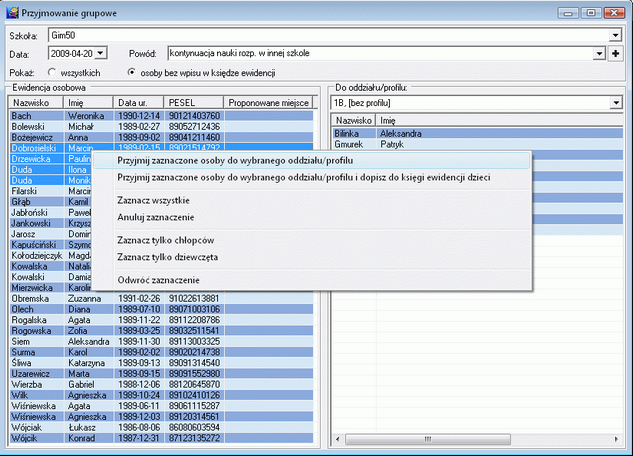
Task: Select the row 'Rogalska'
Action: click(161, 320)
